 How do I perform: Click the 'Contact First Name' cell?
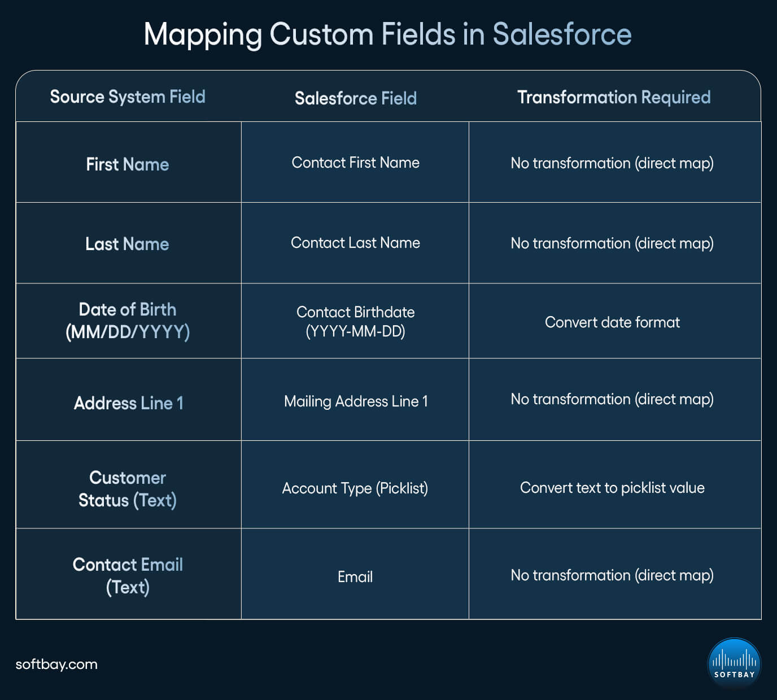pyautogui.click(x=355, y=163)
